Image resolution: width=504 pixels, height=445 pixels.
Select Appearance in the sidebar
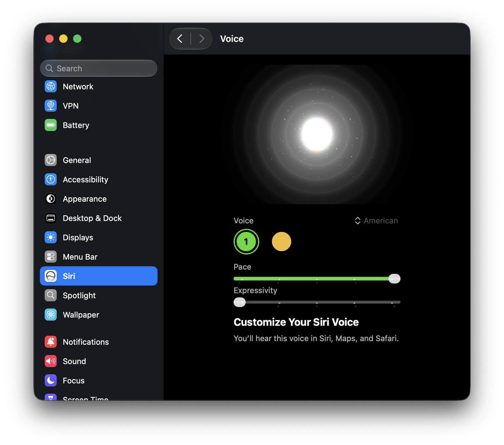pos(99,199)
